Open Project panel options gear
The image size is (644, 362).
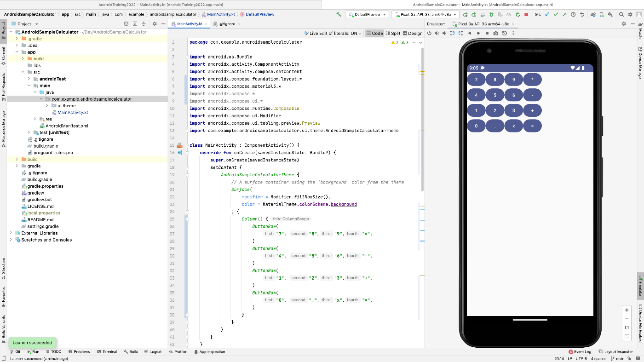155,24
